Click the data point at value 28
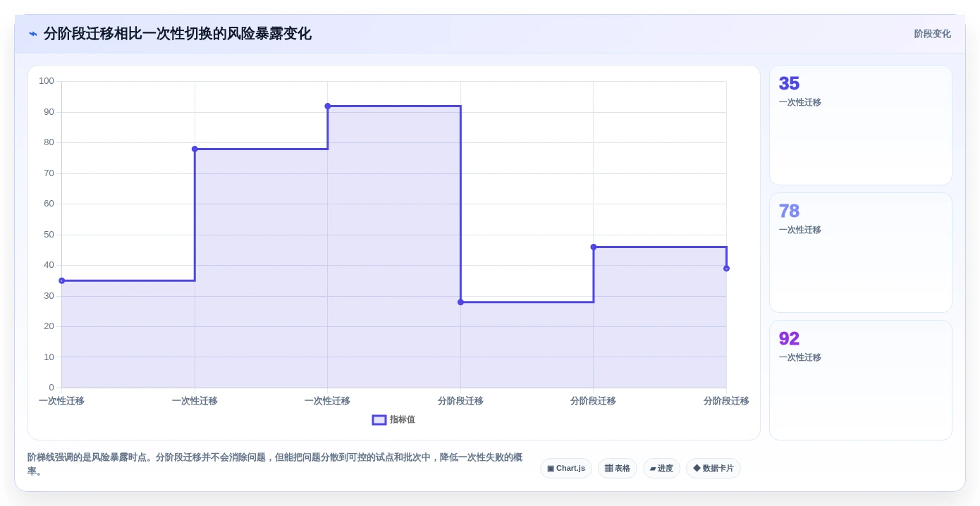 (460, 302)
